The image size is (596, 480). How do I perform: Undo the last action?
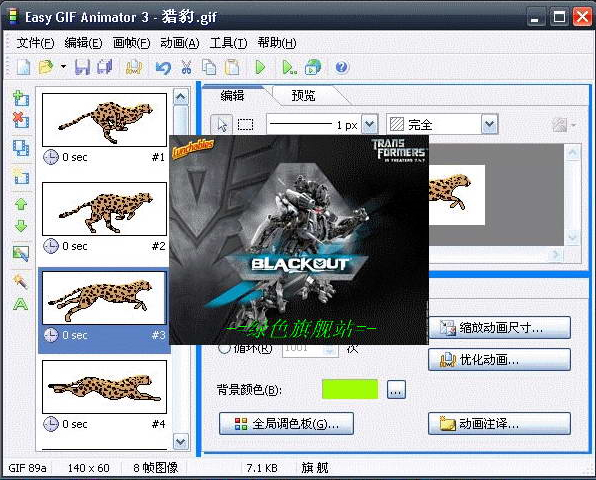coord(163,68)
